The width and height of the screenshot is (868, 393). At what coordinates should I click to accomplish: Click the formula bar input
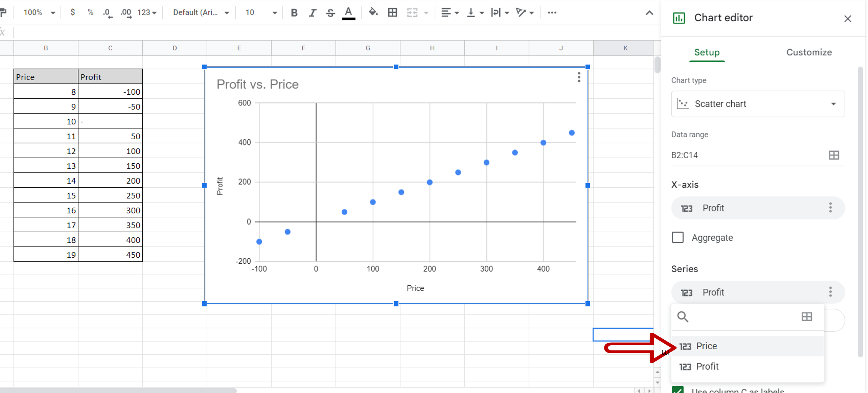[x=337, y=32]
